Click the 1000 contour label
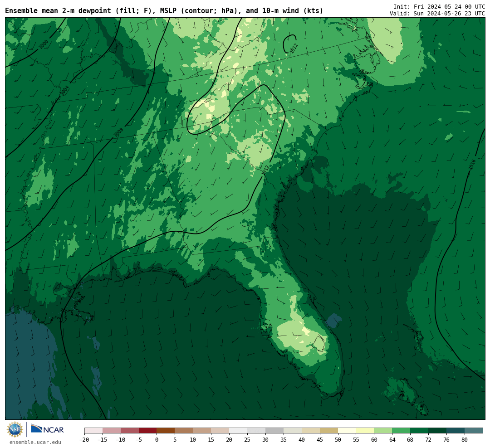 click(x=44, y=44)
